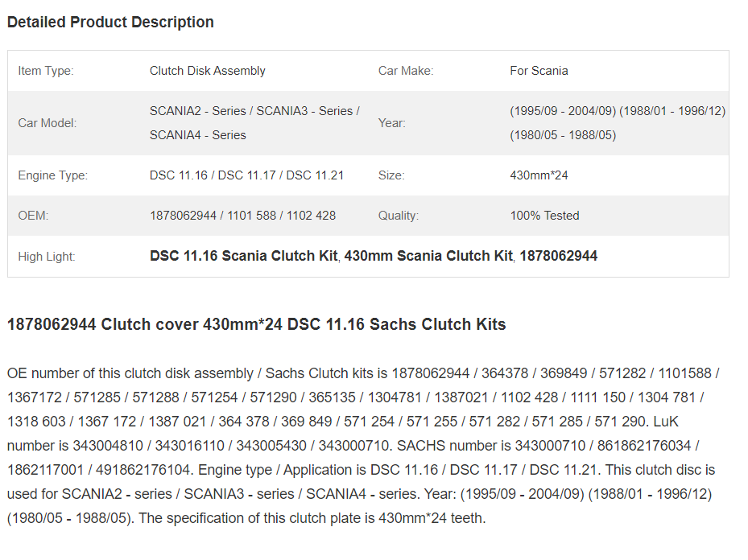Click the Sachs Clutch Kits section heading
Viewport: 748px width, 560px height.
point(257,324)
